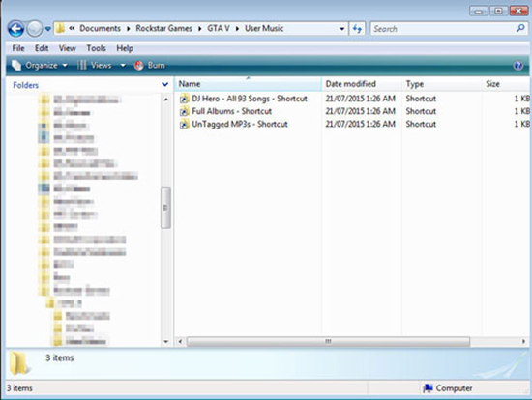Expand the arrow after Documents breadcrumb
This screenshot has height=400, width=532.
coord(129,29)
